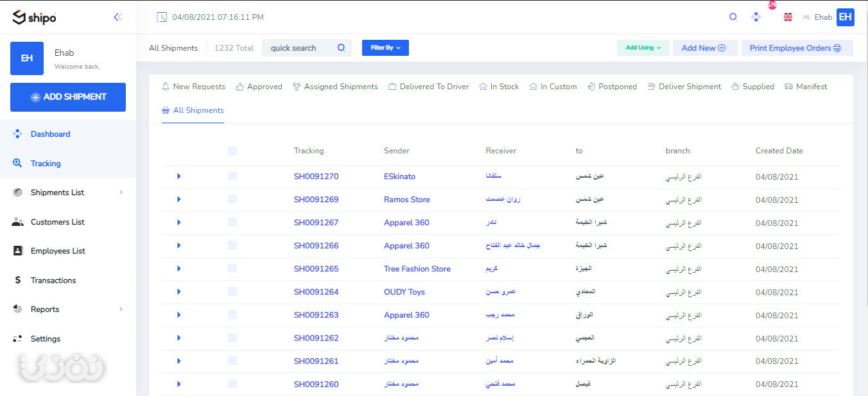This screenshot has width=868, height=396.
Task: Click the Assigned Shipments tab icon
Action: pos(297,86)
